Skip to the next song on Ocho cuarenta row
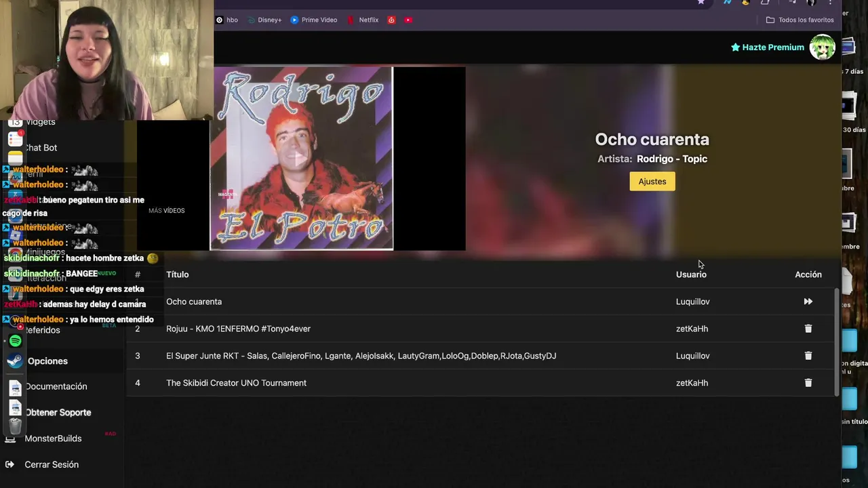Image resolution: width=868 pixels, height=488 pixels. (x=808, y=302)
